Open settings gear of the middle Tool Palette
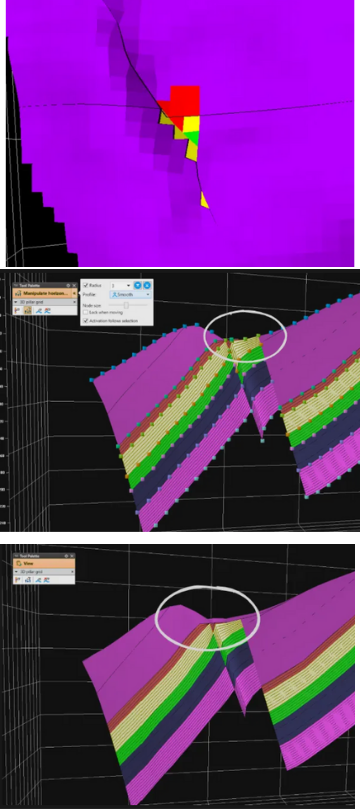The width and height of the screenshot is (361, 809). (x=68, y=285)
